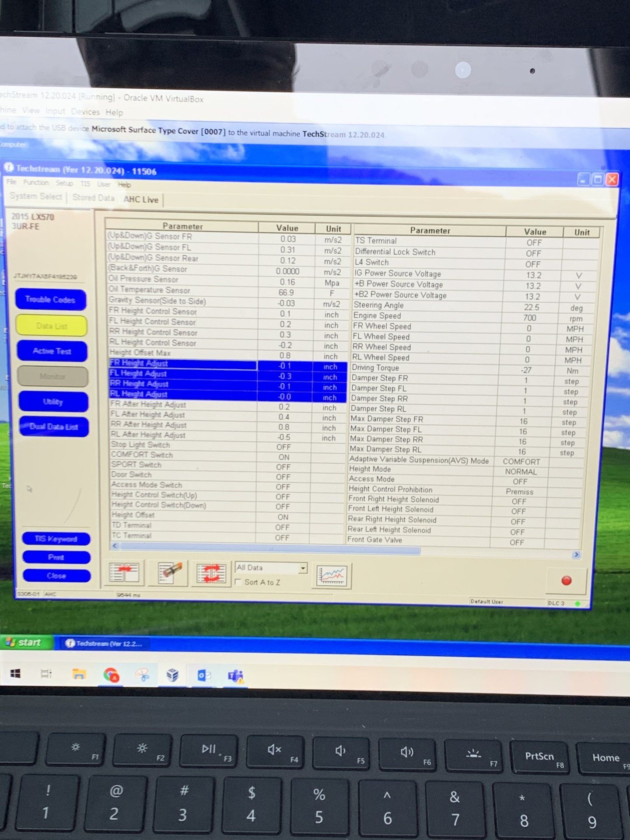Select the RL Height Adjust row
Screen dimensions: 630x840
click(227, 395)
